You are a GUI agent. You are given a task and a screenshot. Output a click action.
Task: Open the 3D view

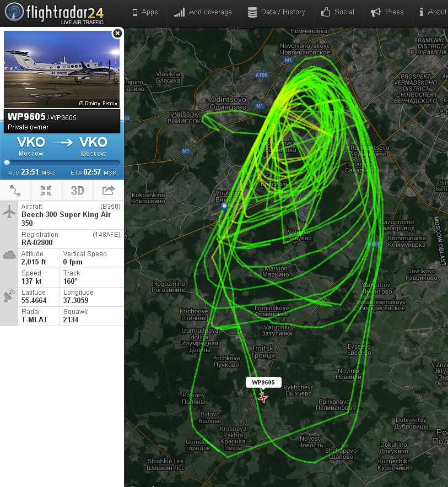pos(77,191)
